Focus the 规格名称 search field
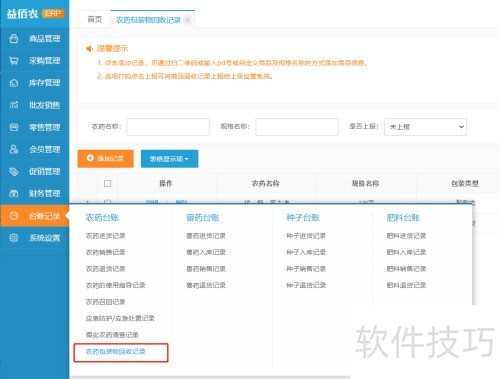The image size is (500, 379). [297, 127]
